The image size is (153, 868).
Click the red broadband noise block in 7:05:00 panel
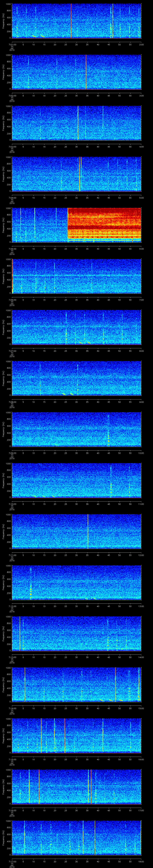105,223
